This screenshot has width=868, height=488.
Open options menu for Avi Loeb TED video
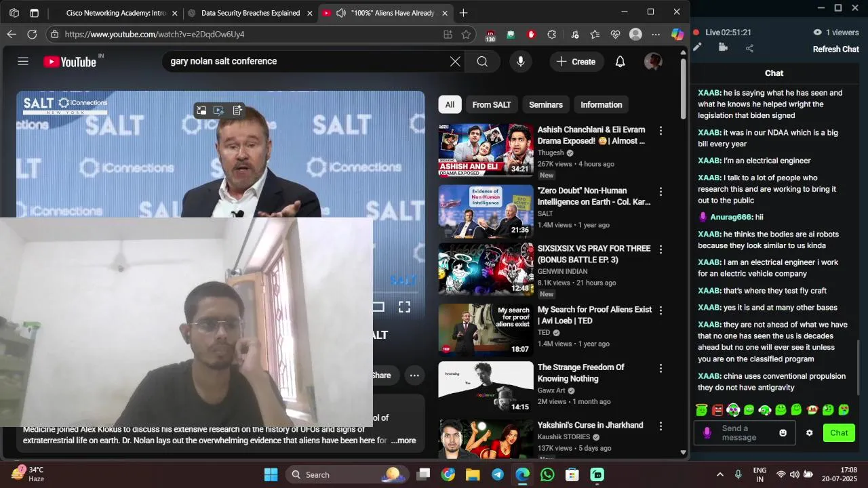pyautogui.click(x=660, y=311)
